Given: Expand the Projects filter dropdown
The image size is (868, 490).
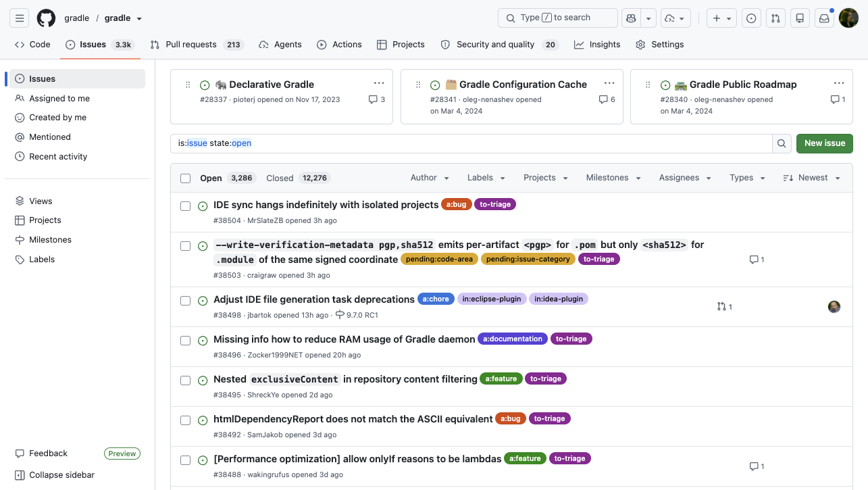Looking at the screenshot, I should [x=546, y=178].
